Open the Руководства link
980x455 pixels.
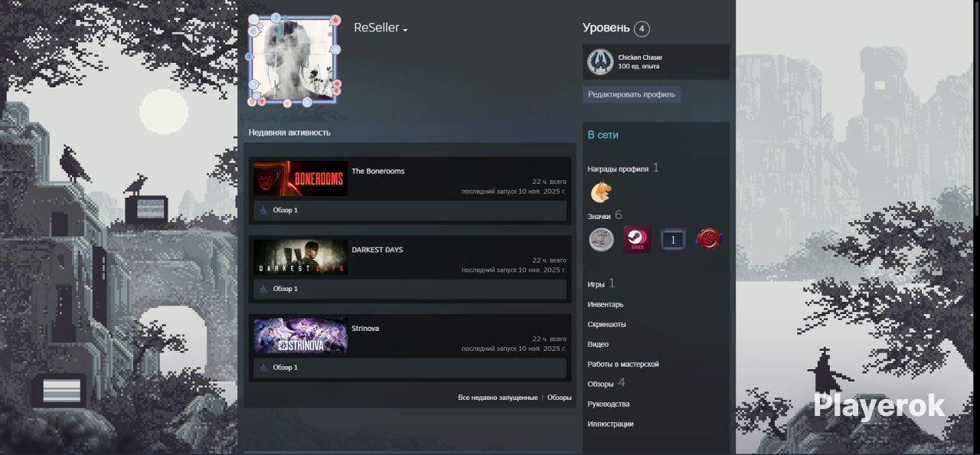609,404
